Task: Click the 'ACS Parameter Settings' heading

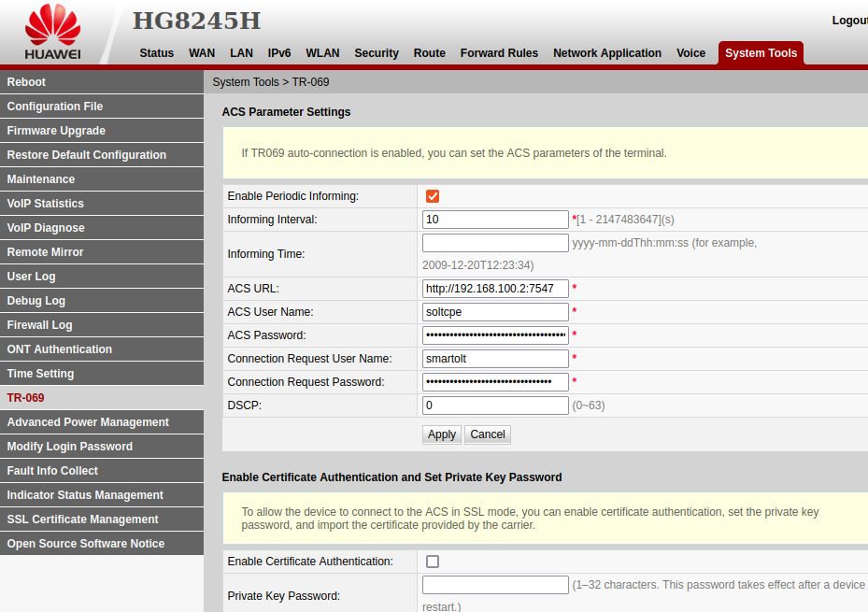Action: point(286,112)
